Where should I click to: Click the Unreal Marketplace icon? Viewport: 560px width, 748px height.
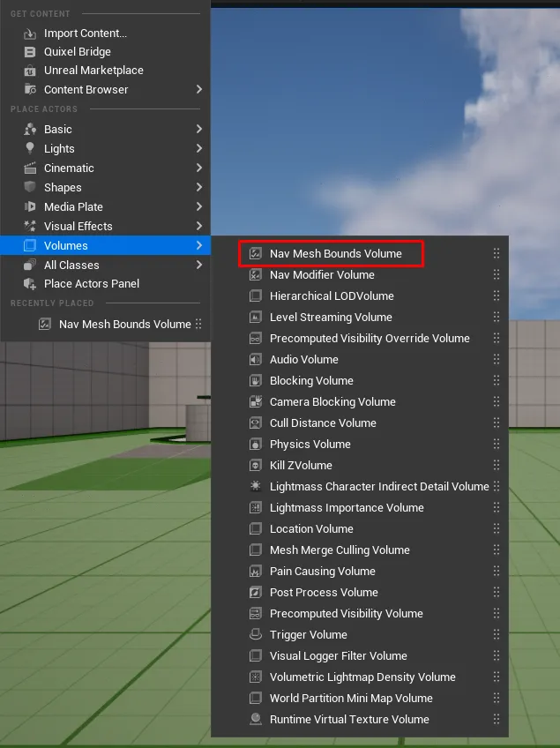coord(29,71)
